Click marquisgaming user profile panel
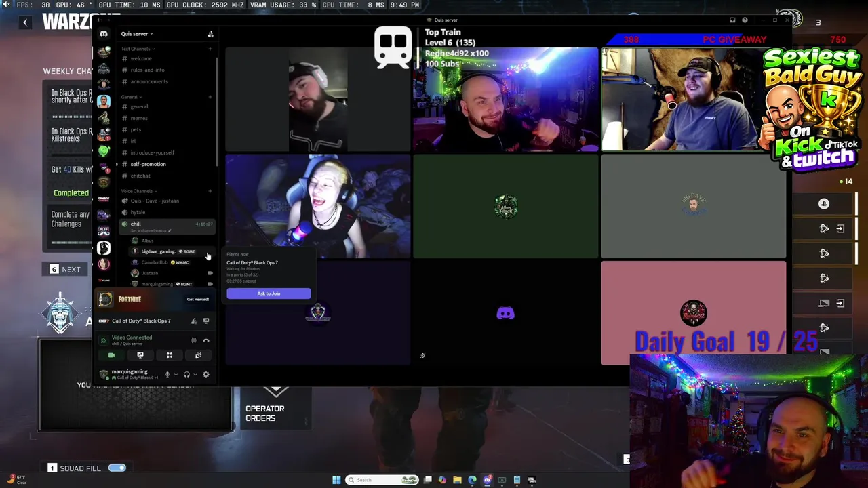 [129, 374]
